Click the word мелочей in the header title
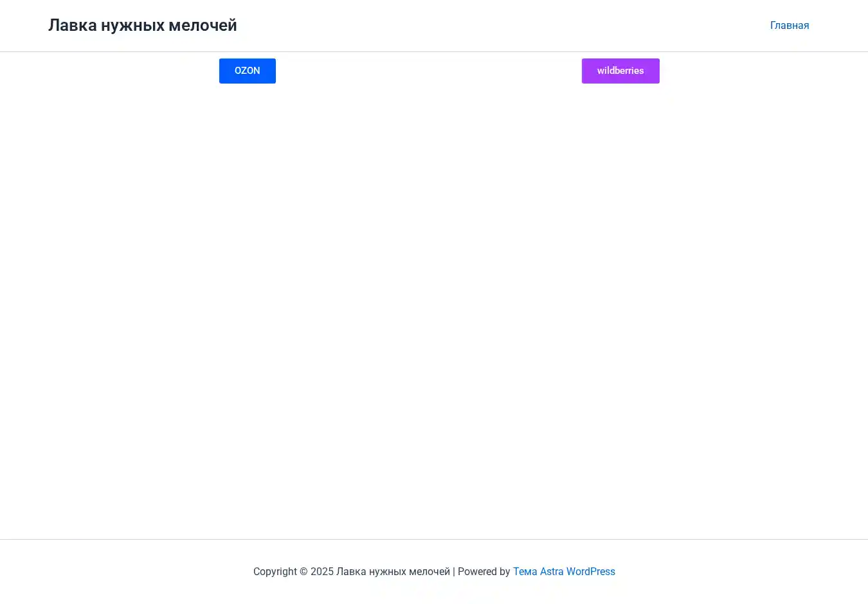The height and width of the screenshot is (604, 868). 203,26
